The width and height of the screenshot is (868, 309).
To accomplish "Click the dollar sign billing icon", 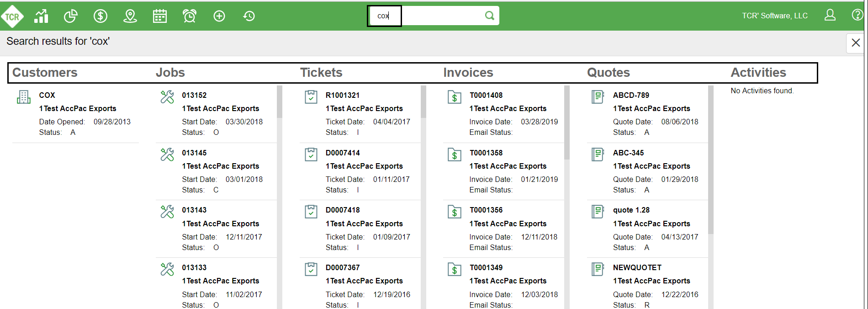I will [101, 16].
